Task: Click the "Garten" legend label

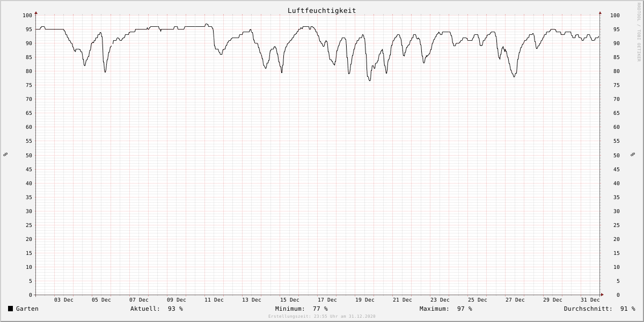Action: click(27, 309)
